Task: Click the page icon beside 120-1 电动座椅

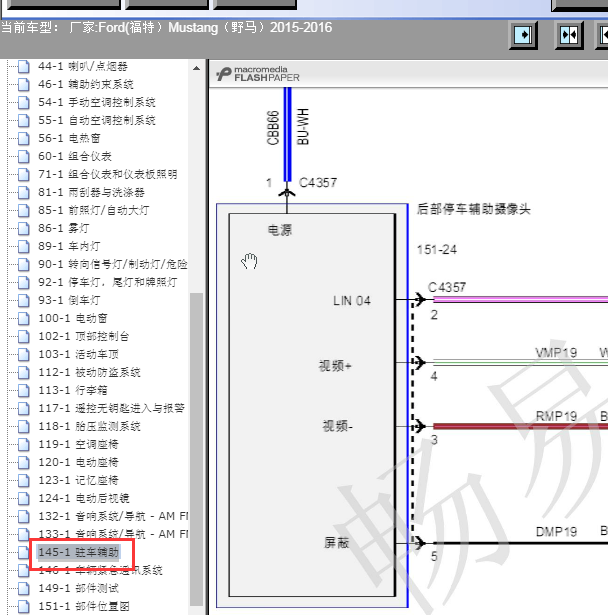Action: point(24,462)
